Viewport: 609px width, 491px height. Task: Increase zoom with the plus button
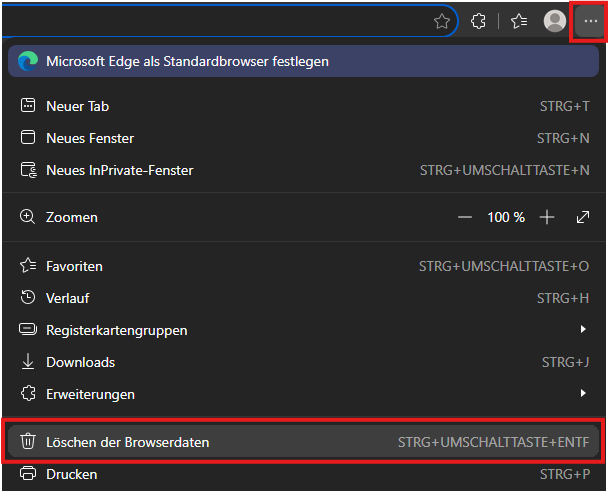point(547,217)
